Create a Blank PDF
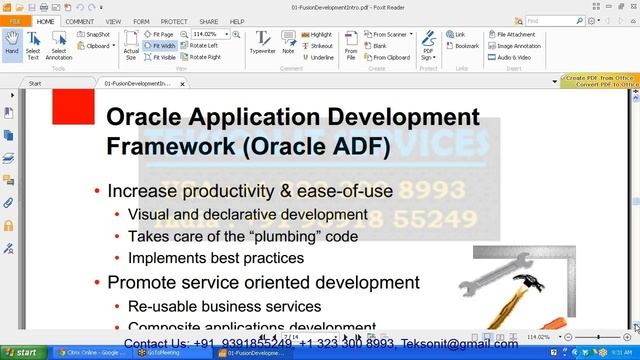The height and width of the screenshot is (360, 640). tap(376, 46)
